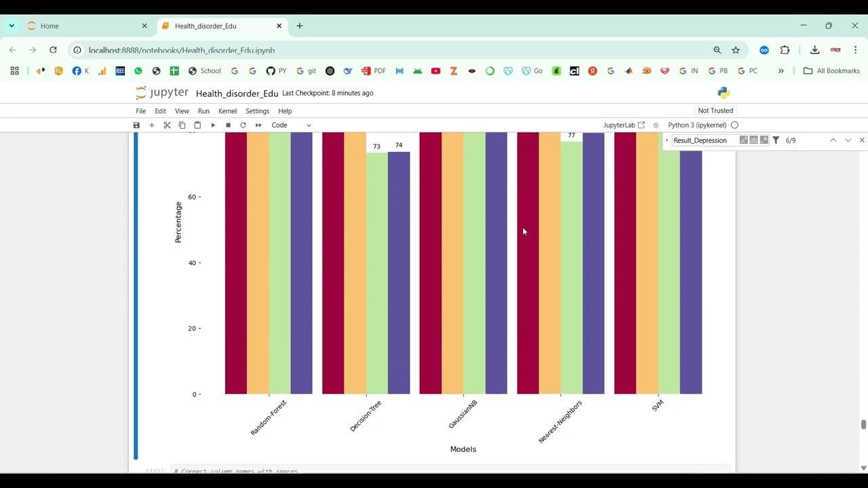Screen dimensions: 868x488
Task: Click the Health_disorder_Edu notebook title
Action: click(x=237, y=94)
